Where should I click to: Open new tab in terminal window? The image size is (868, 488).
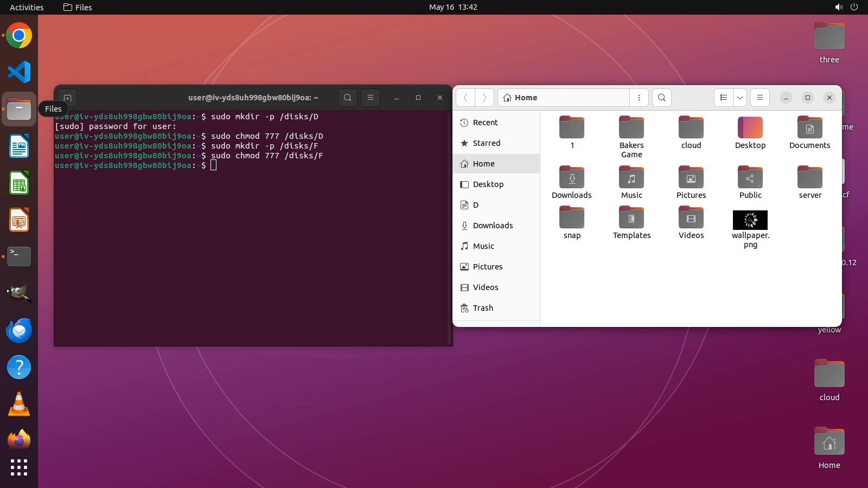(x=68, y=98)
